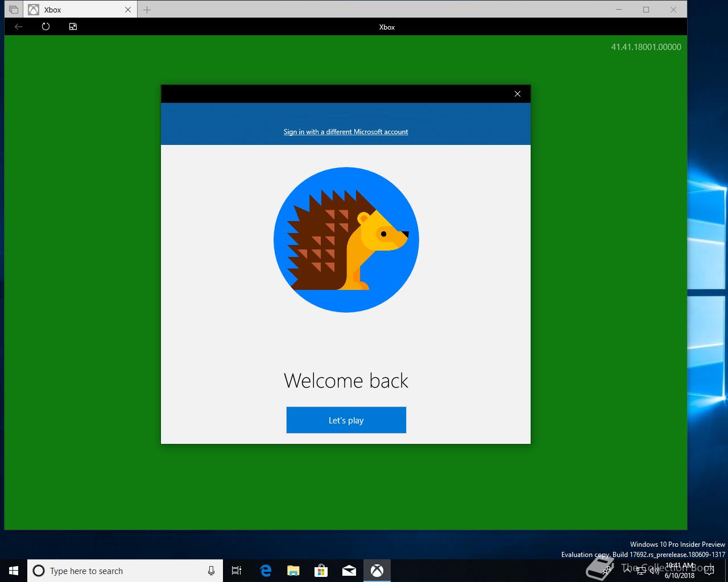Screen dimensions: 728x582
Task: Open the Mail app from the taskbar
Action: (x=349, y=571)
